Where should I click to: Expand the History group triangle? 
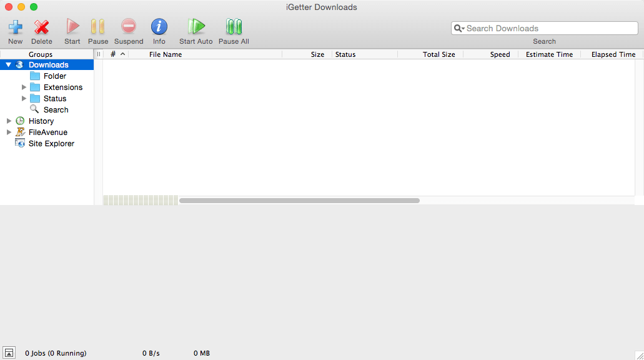[9, 121]
